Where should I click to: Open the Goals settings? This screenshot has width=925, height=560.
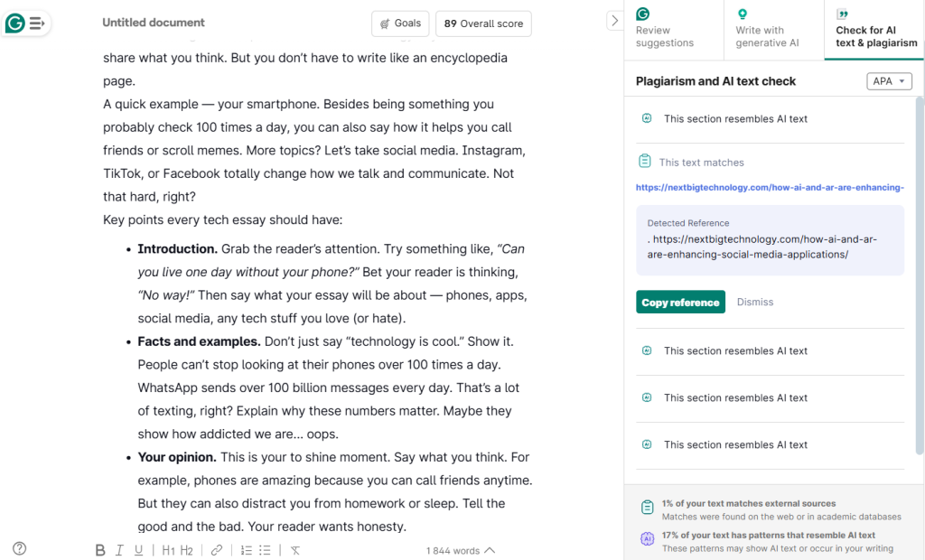(x=400, y=23)
